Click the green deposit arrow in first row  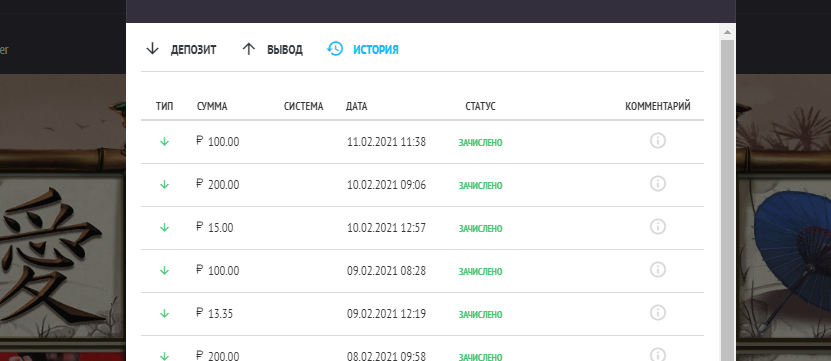click(164, 142)
